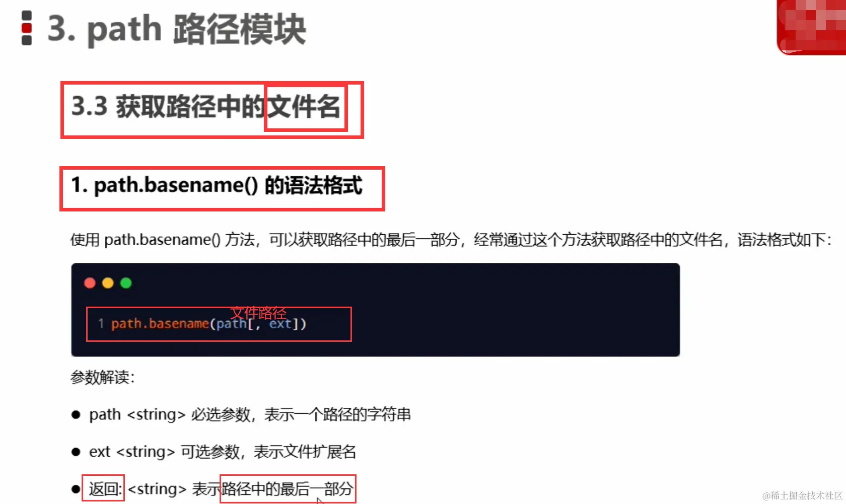Click '1. path.basename() 的语法格式' heading
The image size is (846, 504).
point(217,185)
